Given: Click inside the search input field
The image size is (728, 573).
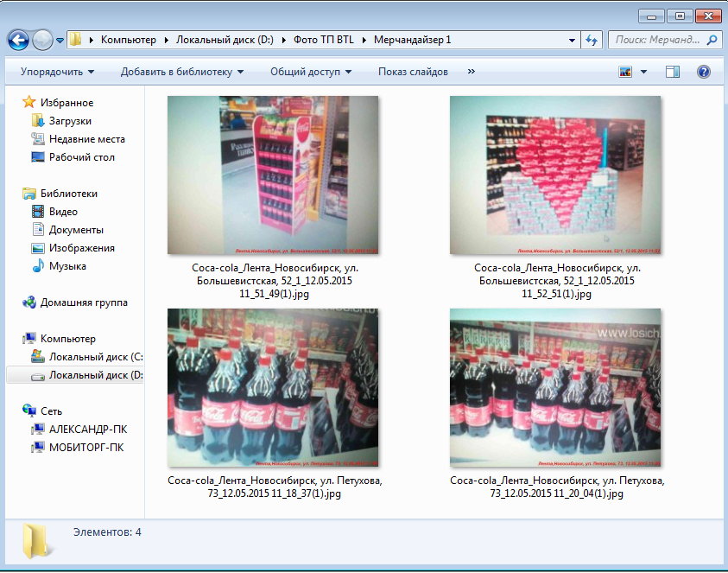Looking at the screenshot, I should 656,40.
